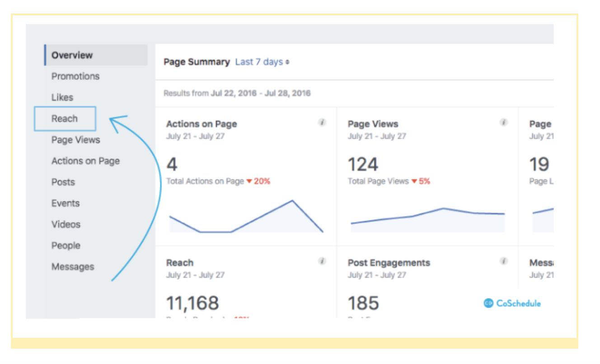The height and width of the screenshot is (364, 600).
Task: Open Promotions in the sidebar
Action: point(75,76)
